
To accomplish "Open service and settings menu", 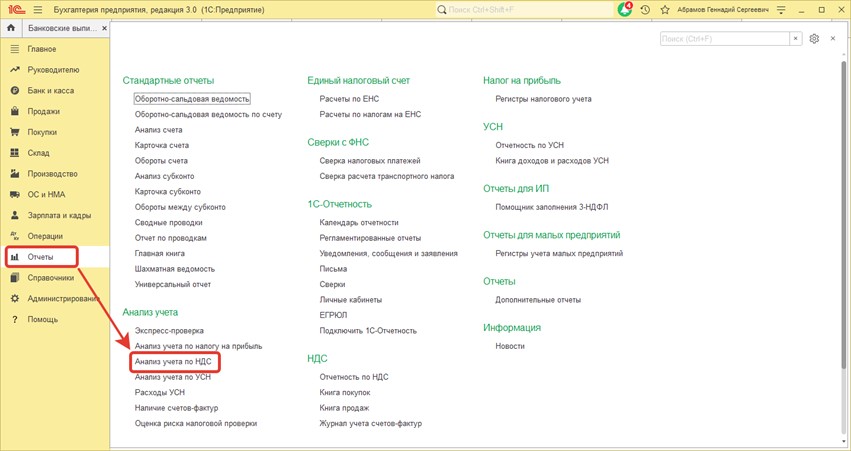I will point(780,9).
